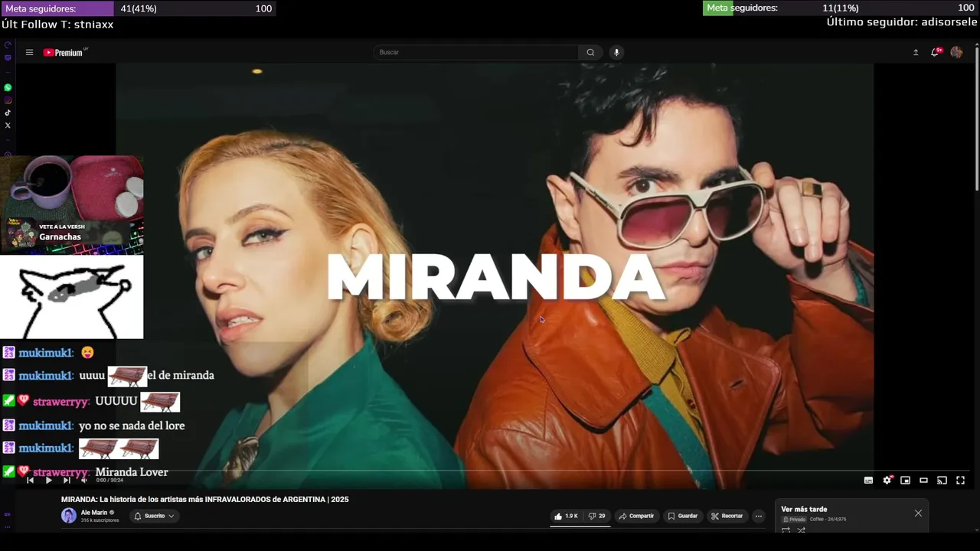Click the cat drawing overlay image
This screenshot has width=980, height=551.
[x=72, y=297]
